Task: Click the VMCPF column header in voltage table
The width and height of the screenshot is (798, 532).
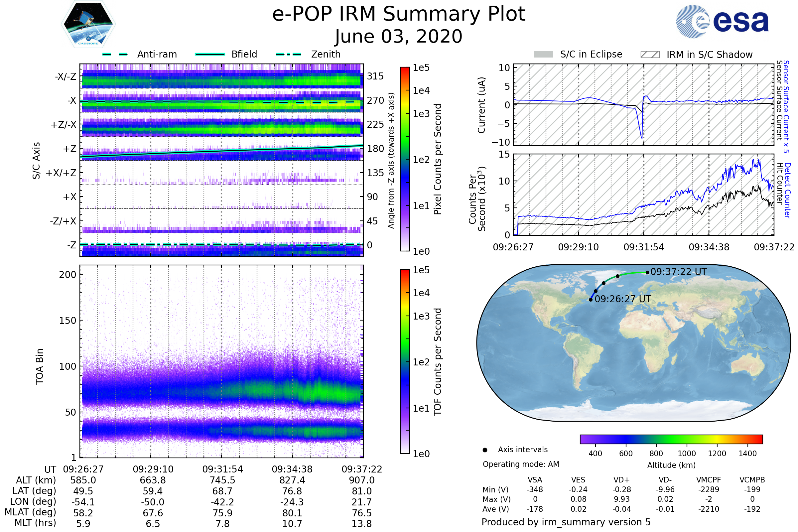Action: [x=709, y=480]
